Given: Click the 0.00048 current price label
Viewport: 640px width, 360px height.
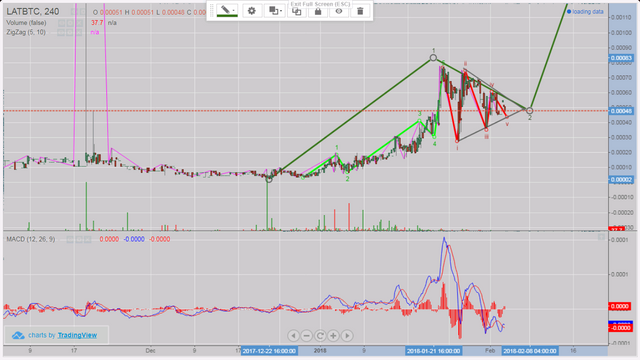Looking at the screenshot, I should tap(621, 111).
